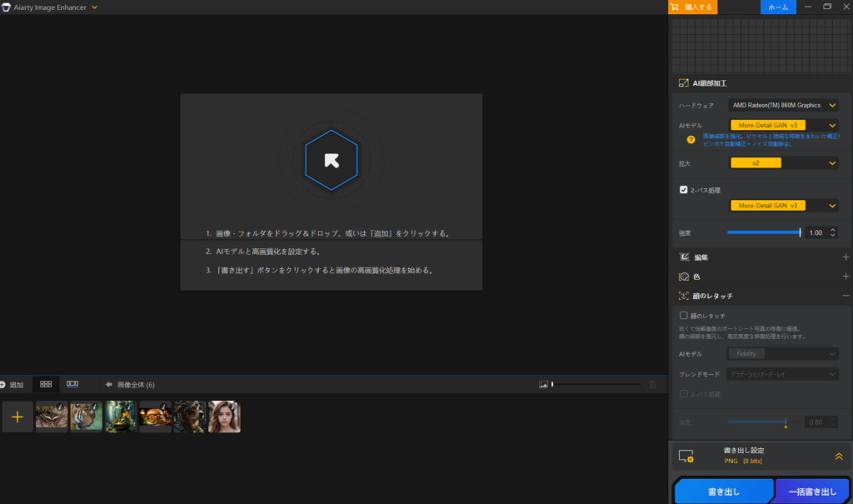853x504 pixels.
Task: Enable the 顔のレタッチ checkbox
Action: point(683,315)
